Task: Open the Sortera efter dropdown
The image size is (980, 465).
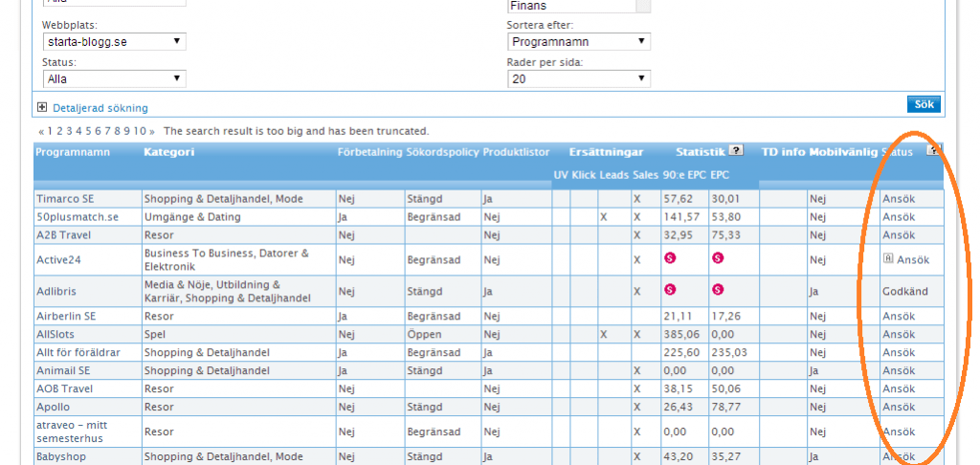Action: point(579,42)
